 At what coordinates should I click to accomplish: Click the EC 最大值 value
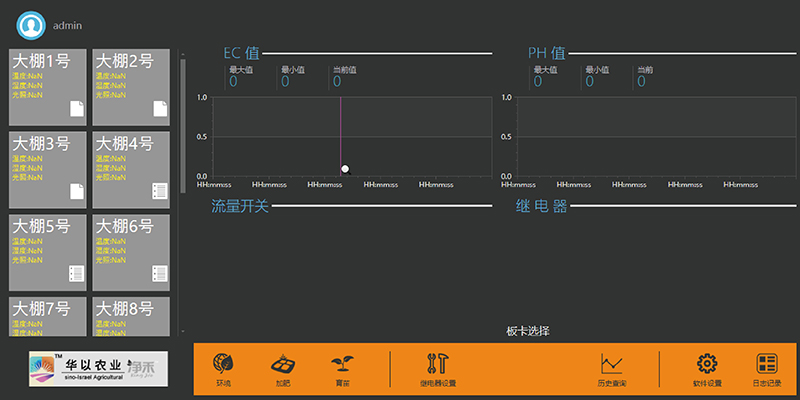coord(233,82)
